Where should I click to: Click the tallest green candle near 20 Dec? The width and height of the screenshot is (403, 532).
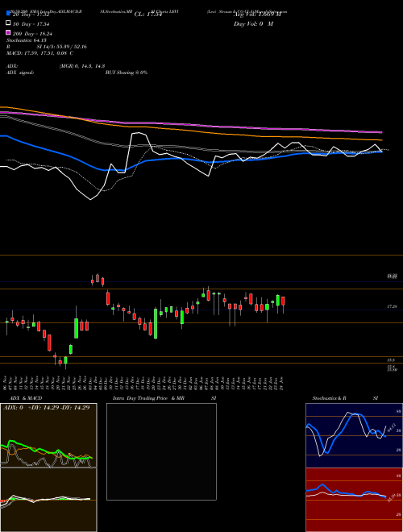156,323
